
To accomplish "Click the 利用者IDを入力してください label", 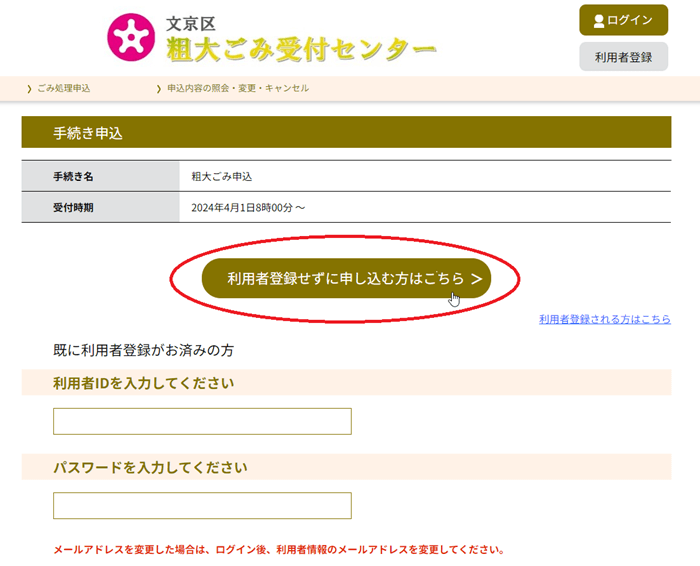I will point(143,383).
